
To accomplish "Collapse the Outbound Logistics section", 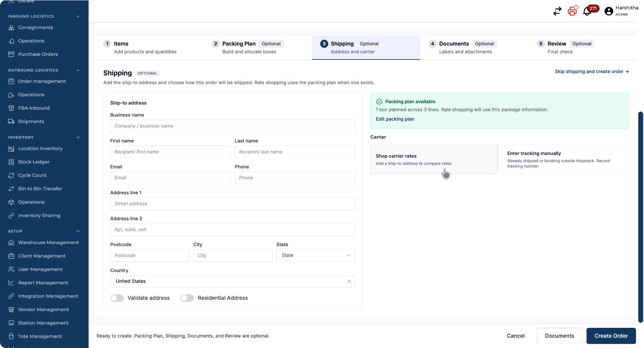I will point(78,70).
